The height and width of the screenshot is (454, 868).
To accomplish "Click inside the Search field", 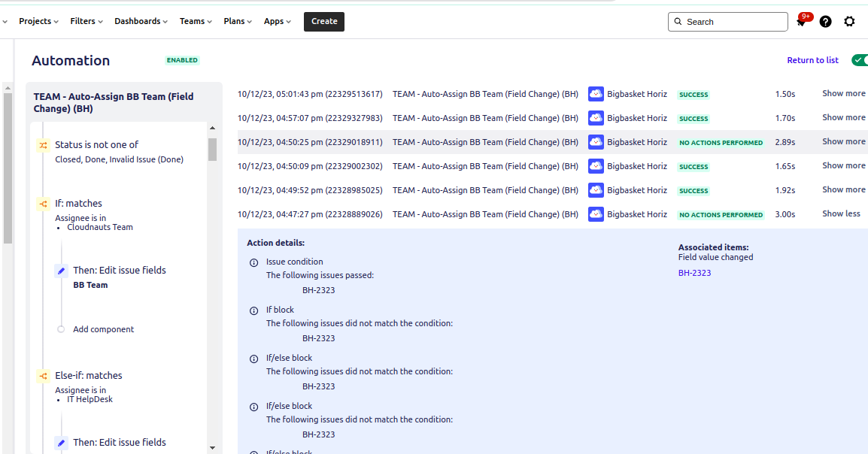I will pyautogui.click(x=728, y=22).
